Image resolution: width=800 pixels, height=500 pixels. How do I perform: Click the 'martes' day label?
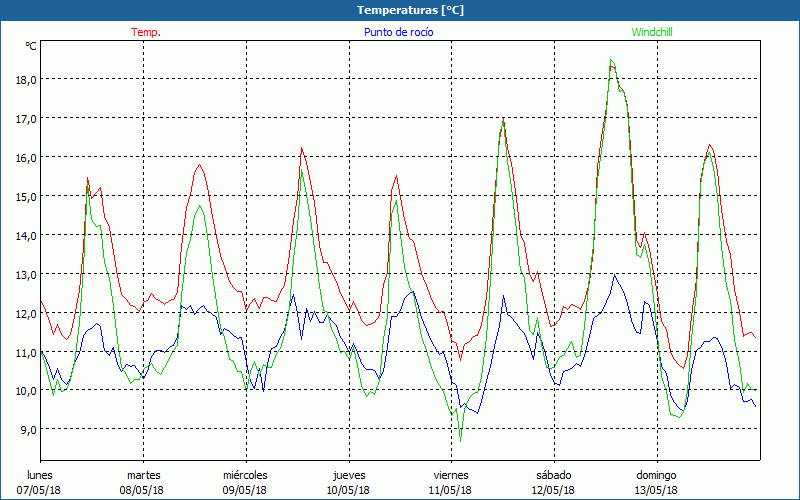tap(143, 475)
